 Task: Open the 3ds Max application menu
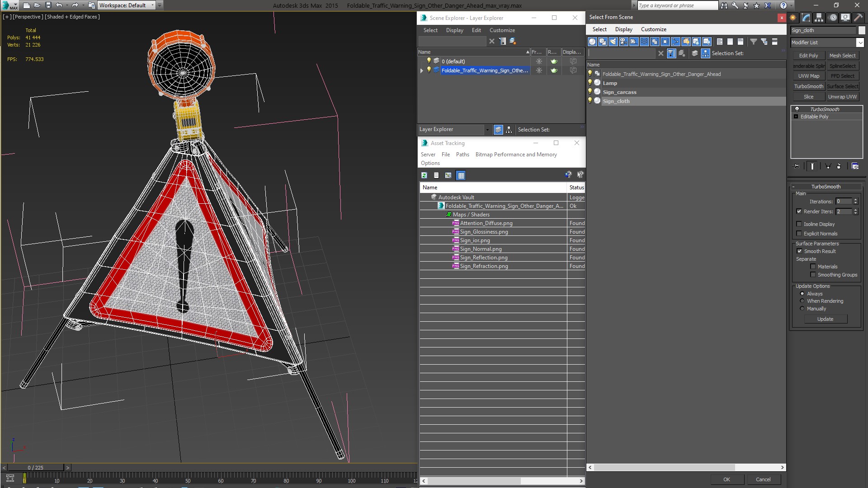tap(9, 5)
